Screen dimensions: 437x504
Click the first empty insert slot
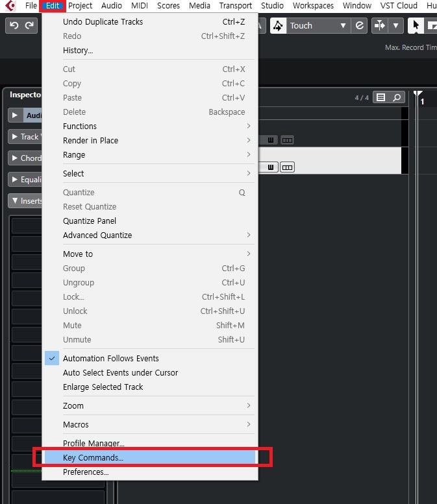tap(27, 226)
